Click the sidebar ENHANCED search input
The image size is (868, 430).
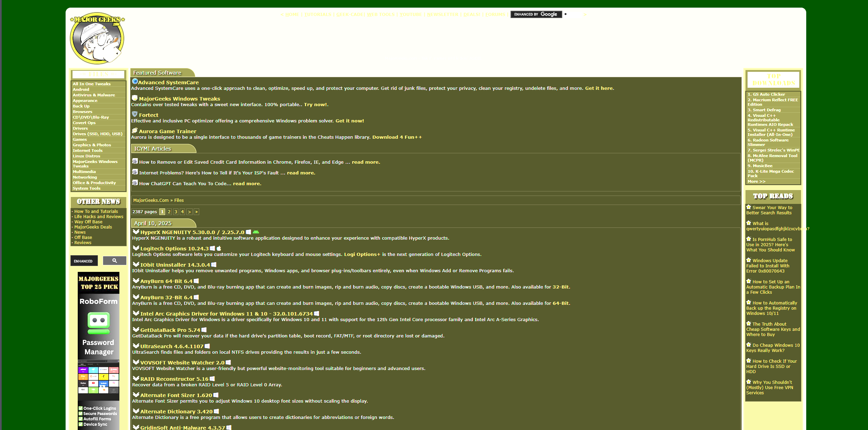click(84, 261)
